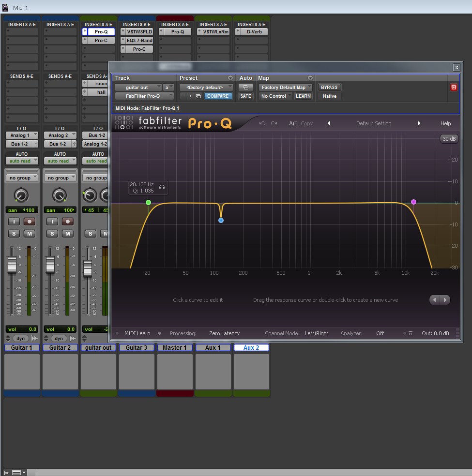Open the Map section menu arrow
The height and width of the screenshot is (476, 472).
(x=310, y=78)
